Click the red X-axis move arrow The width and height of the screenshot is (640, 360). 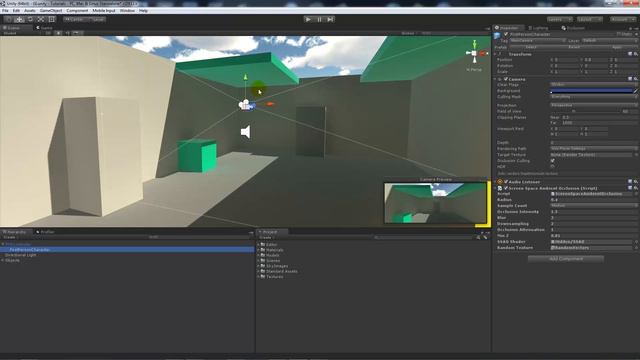(x=269, y=104)
